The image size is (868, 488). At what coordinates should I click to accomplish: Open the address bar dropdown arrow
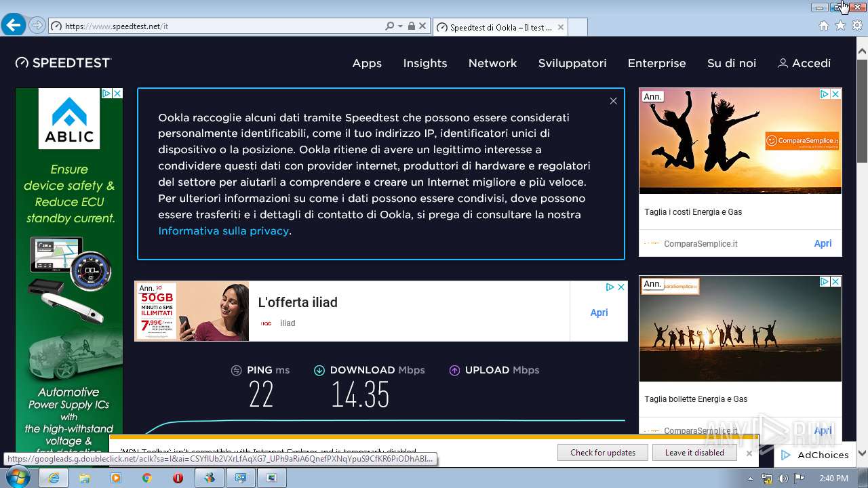(x=400, y=26)
